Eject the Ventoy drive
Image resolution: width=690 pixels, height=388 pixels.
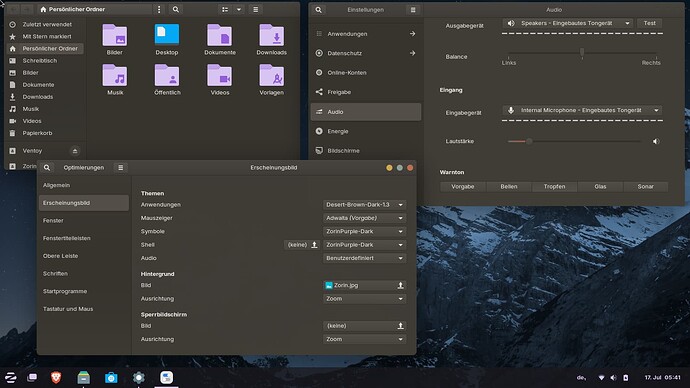point(75,151)
